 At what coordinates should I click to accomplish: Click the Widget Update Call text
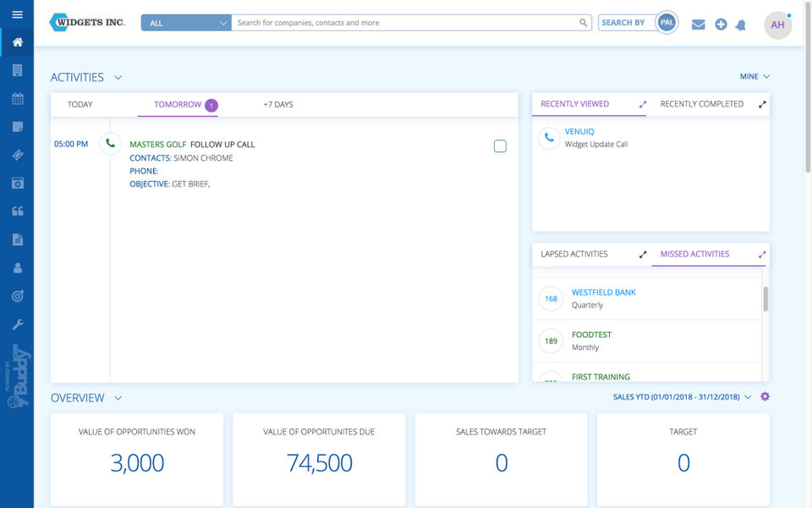[596, 144]
